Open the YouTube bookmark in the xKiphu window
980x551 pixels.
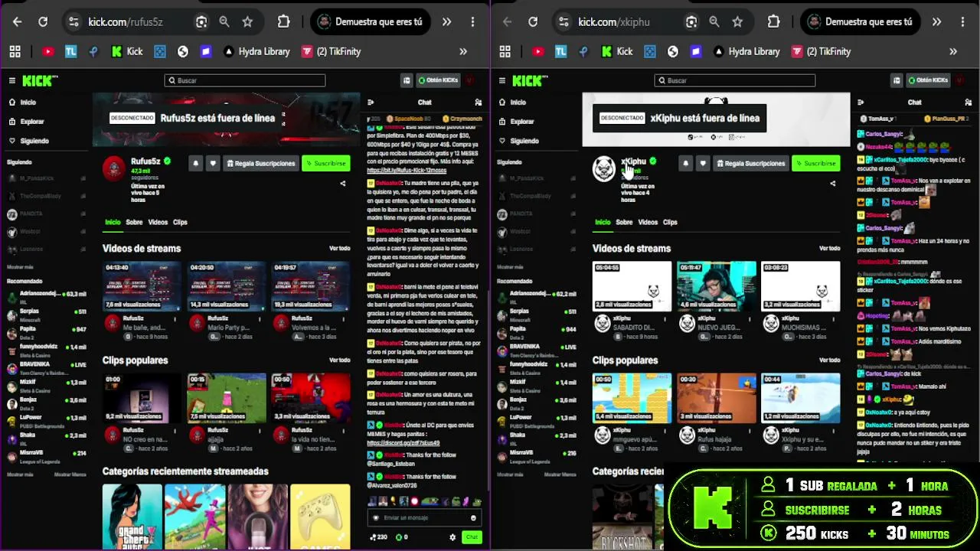click(537, 51)
